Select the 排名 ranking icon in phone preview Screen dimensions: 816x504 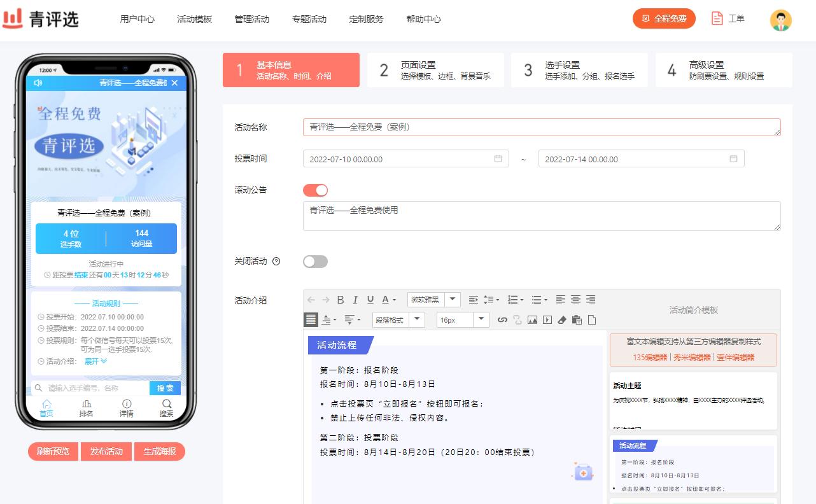point(86,408)
